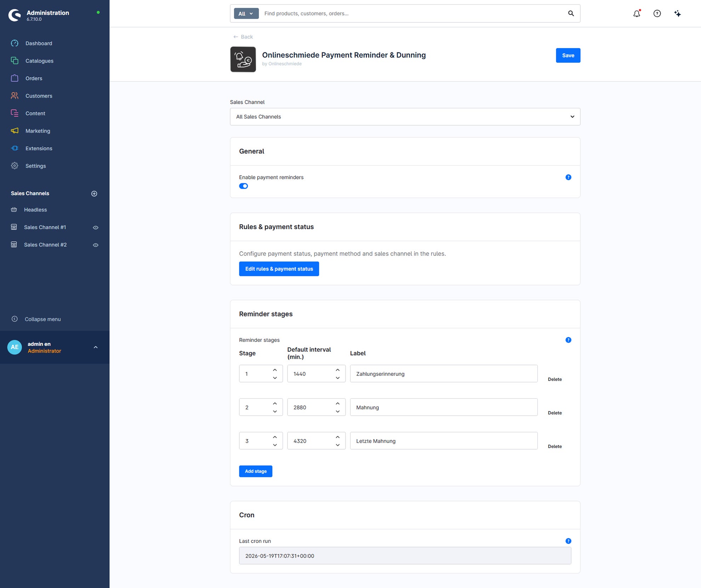701x588 pixels.
Task: Save the plugin configuration
Action: click(x=568, y=56)
